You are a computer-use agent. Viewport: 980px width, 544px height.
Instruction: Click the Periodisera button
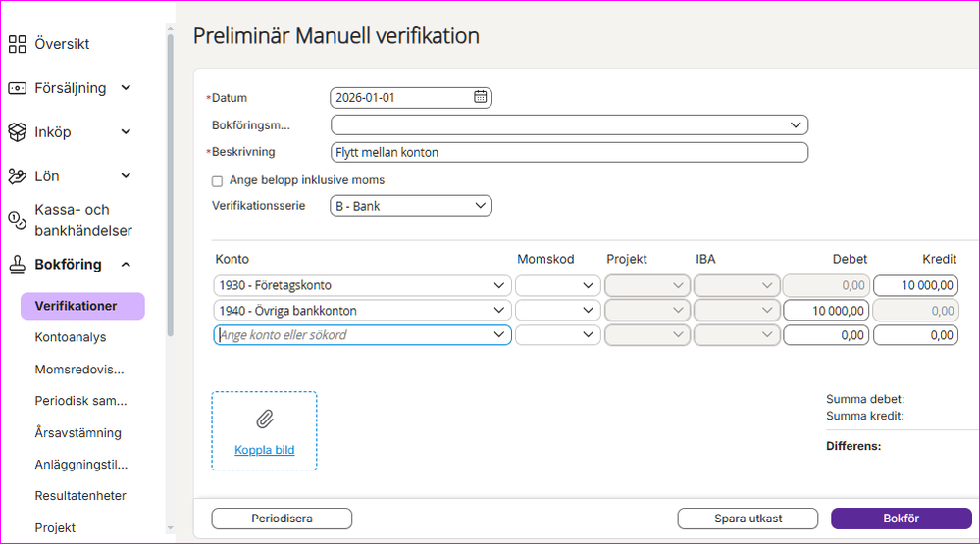coord(282,519)
